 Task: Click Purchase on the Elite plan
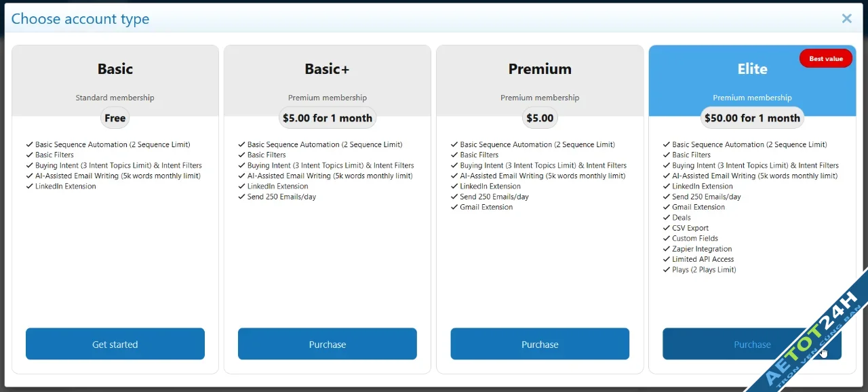click(752, 344)
